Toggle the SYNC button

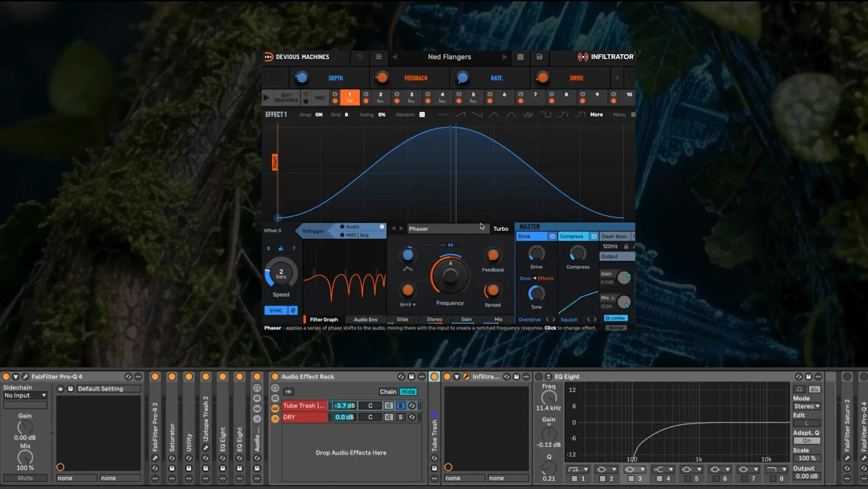pos(276,311)
